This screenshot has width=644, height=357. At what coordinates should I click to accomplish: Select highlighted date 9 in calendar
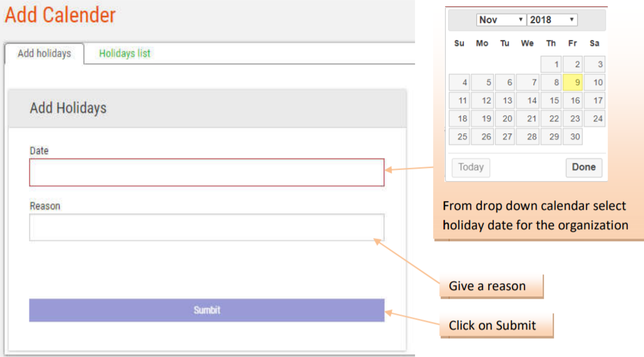573,82
